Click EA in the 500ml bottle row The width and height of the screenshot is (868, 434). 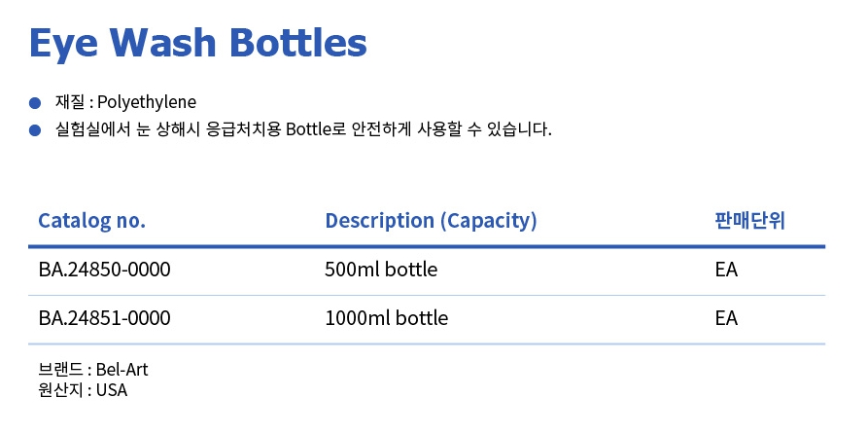(x=726, y=270)
